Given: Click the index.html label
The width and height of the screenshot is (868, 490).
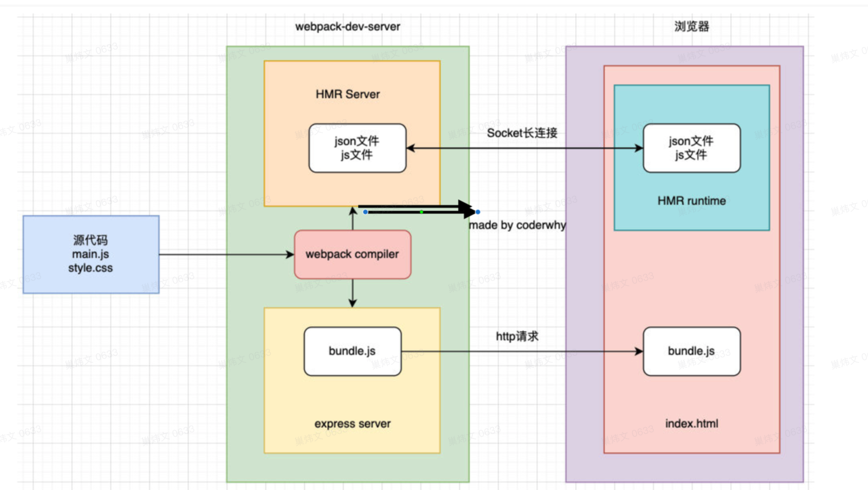Looking at the screenshot, I should coord(691,424).
